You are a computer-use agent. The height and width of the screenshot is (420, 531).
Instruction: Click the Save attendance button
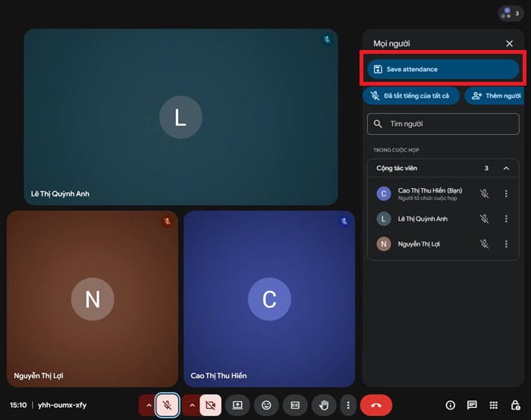pos(443,69)
